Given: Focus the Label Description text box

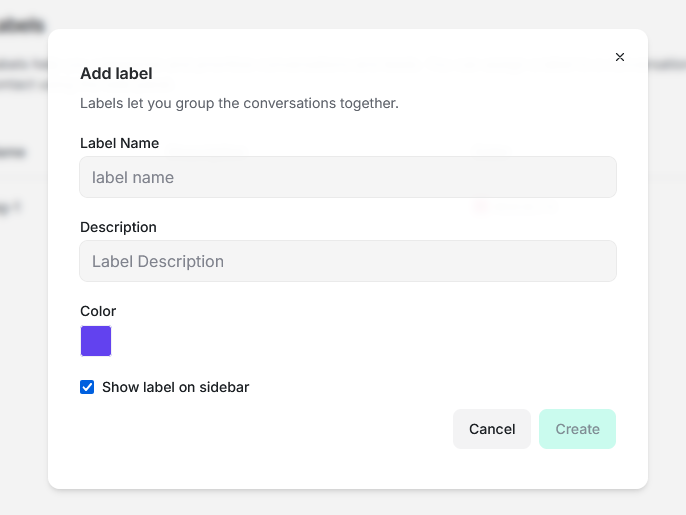Looking at the screenshot, I should 348,261.
